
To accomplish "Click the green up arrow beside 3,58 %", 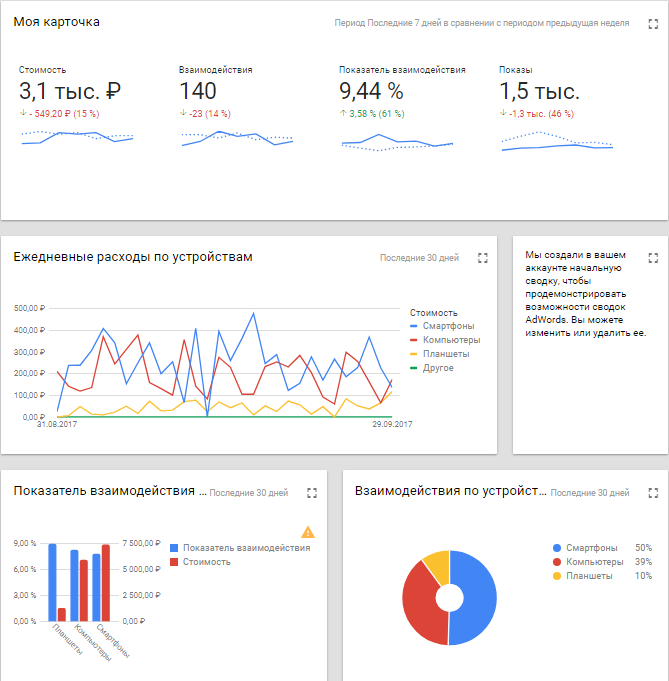I will 343,113.
